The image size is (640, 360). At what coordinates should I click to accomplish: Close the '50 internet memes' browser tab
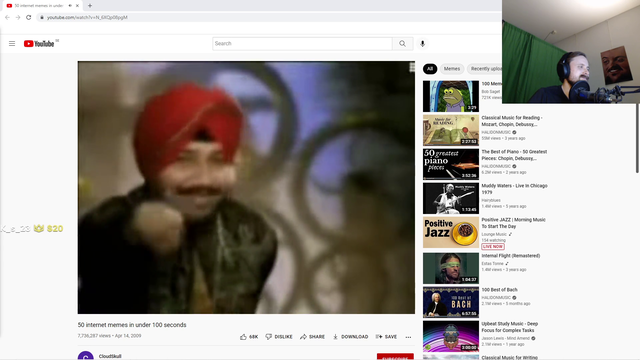click(77, 6)
